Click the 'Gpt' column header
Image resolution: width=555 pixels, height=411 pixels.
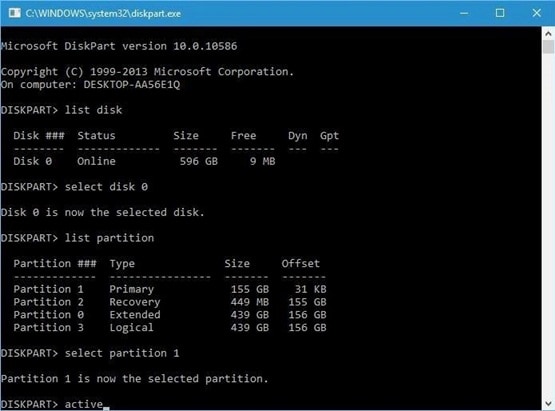[330, 136]
